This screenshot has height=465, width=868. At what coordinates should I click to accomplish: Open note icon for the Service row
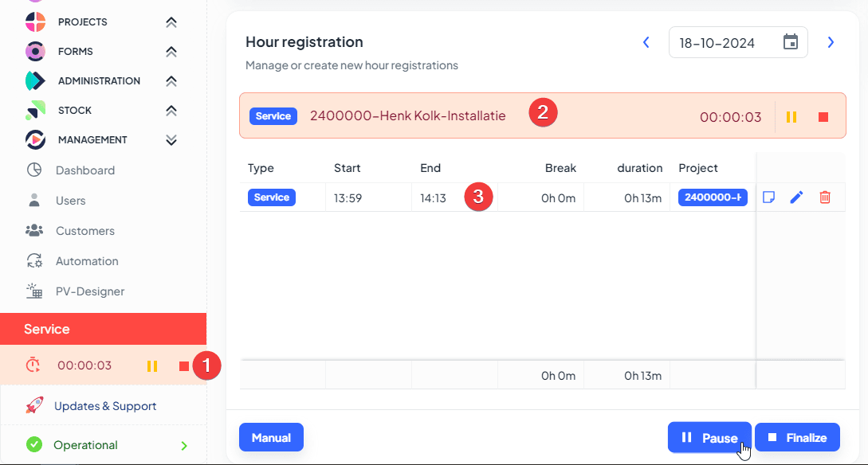point(768,197)
